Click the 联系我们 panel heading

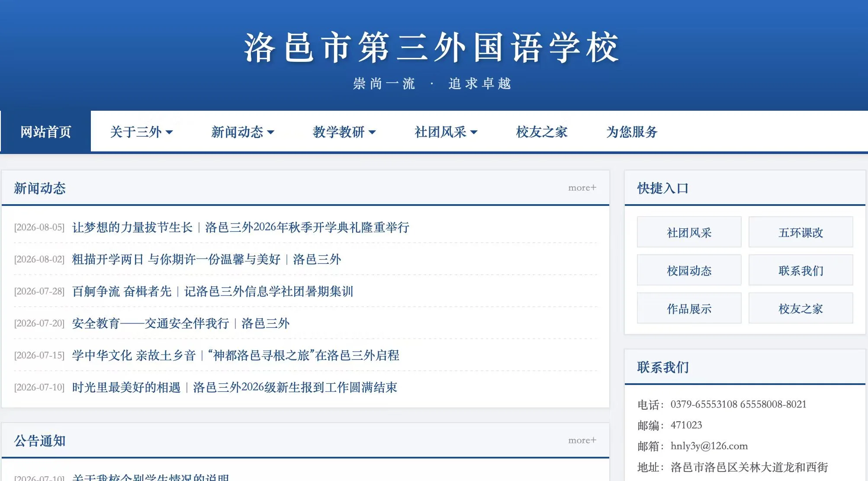click(663, 367)
